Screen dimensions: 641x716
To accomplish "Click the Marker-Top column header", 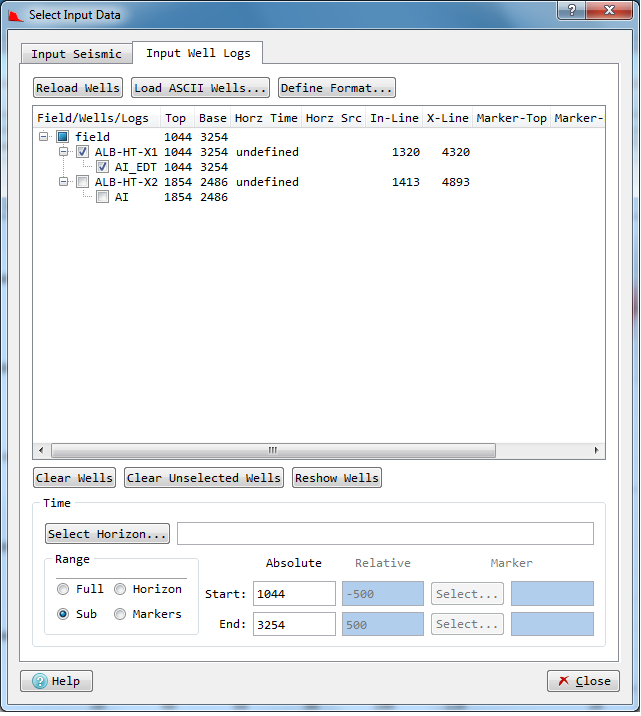I will tap(511, 118).
